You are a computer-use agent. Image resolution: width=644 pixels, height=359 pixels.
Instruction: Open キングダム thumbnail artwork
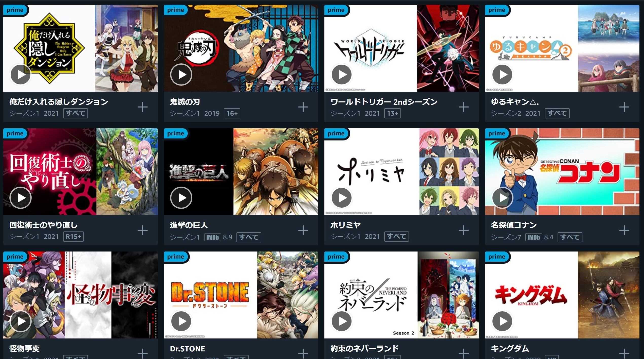coord(562,295)
